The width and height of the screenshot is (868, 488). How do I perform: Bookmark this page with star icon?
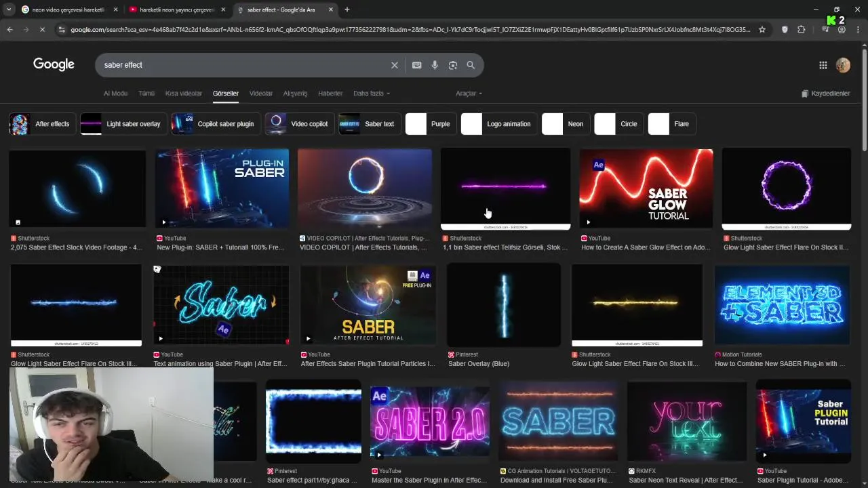click(762, 30)
